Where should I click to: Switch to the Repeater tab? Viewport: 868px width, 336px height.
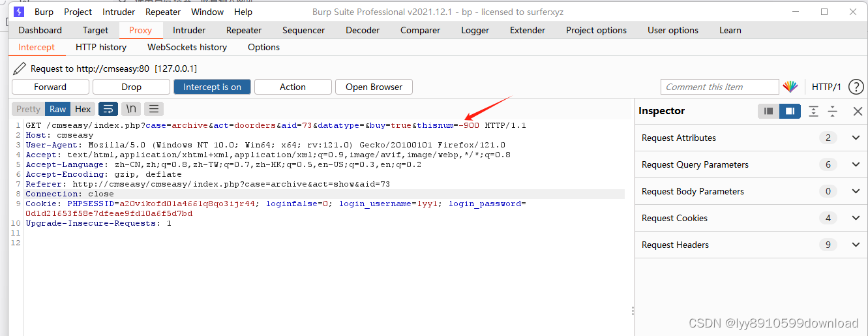point(244,30)
